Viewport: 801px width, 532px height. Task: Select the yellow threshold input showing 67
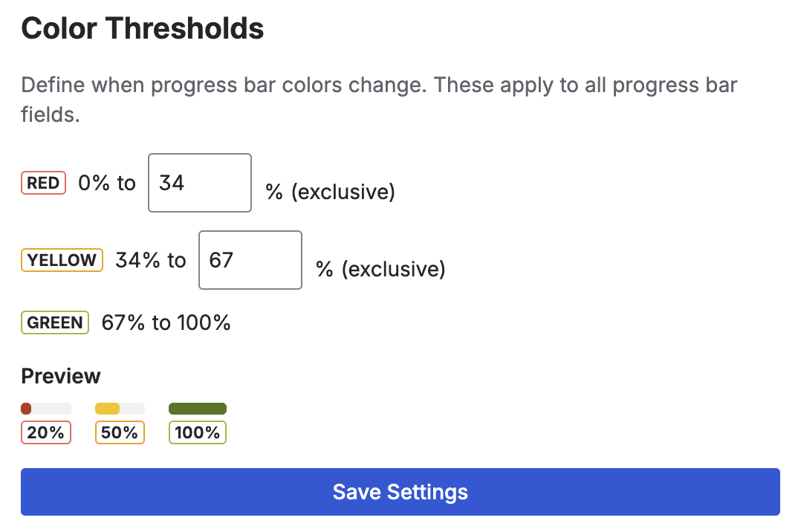tap(250, 260)
